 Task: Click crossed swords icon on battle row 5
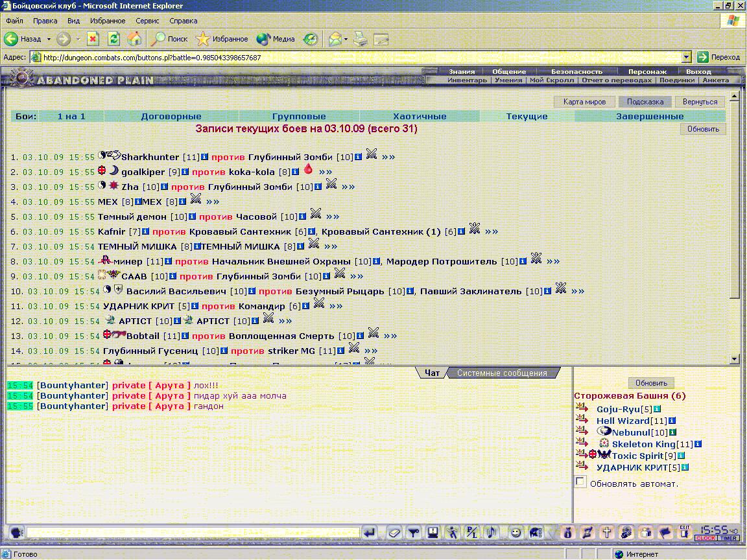pyautogui.click(x=316, y=214)
